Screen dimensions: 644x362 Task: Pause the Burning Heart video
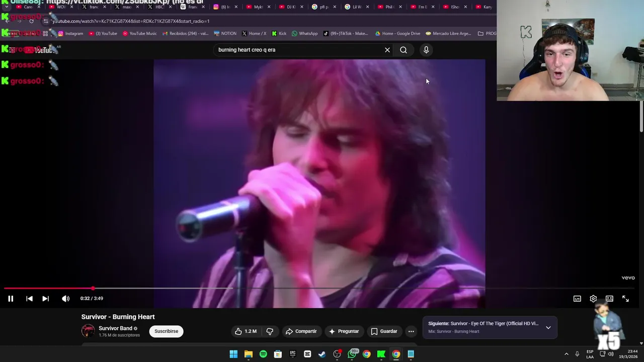tap(11, 299)
